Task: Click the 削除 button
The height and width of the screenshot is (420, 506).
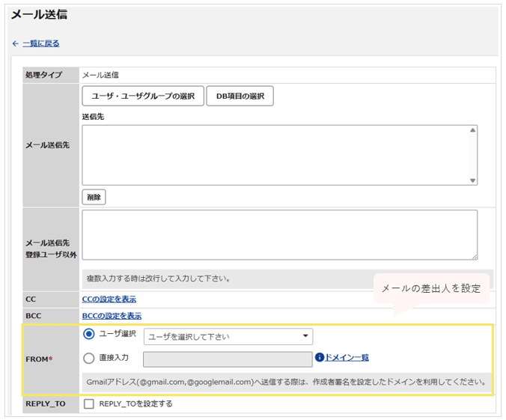Action: point(94,197)
